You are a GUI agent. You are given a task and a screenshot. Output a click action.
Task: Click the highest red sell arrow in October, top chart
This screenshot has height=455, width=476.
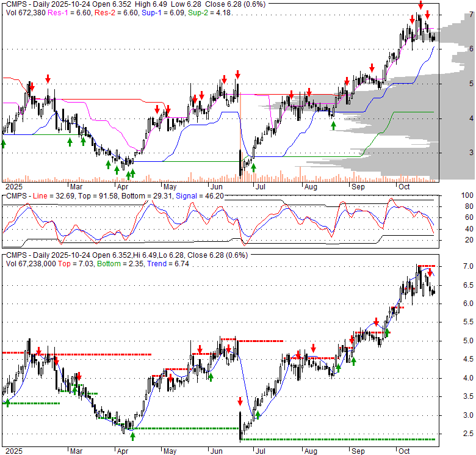coord(420,5)
